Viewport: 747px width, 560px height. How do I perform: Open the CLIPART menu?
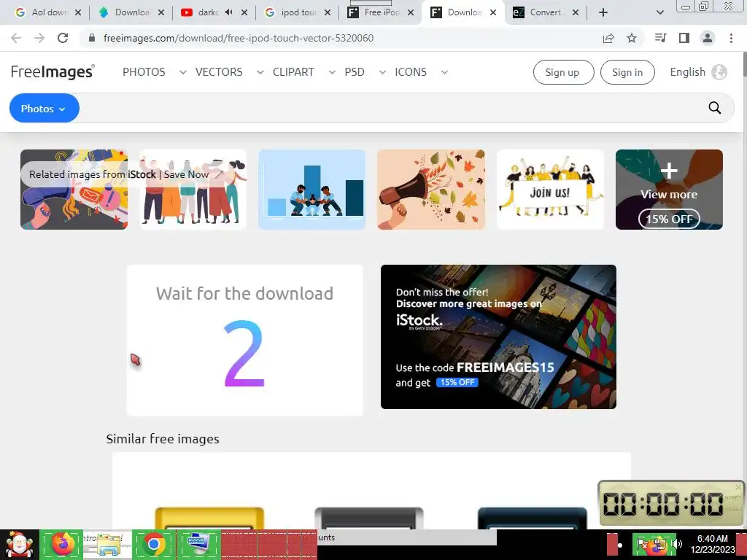pyautogui.click(x=293, y=72)
